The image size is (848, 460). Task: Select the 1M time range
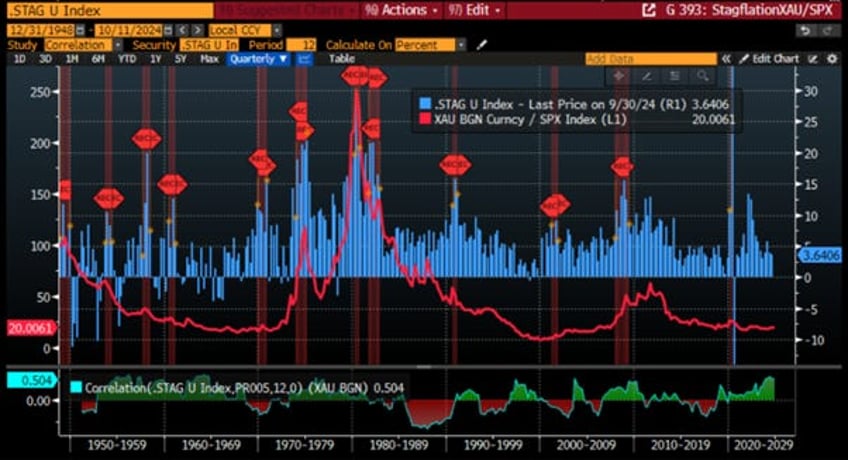point(71,59)
